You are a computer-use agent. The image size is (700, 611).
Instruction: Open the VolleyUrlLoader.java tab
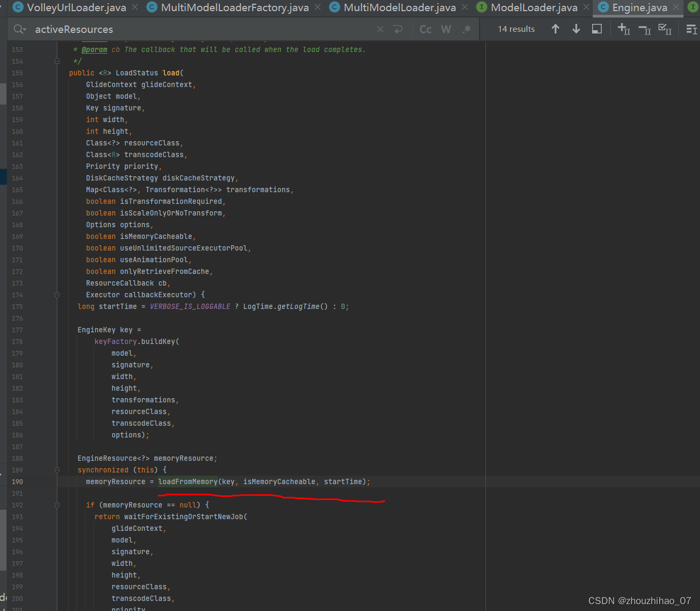coord(76,7)
